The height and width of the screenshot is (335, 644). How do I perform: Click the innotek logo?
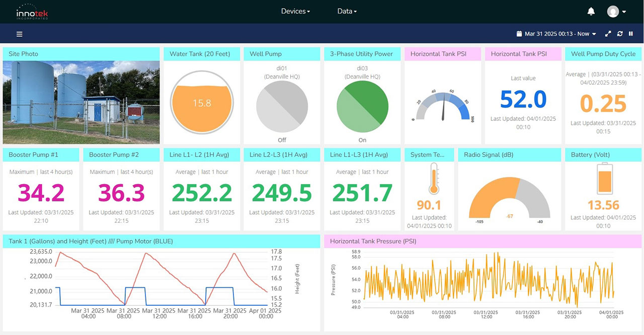pos(31,12)
